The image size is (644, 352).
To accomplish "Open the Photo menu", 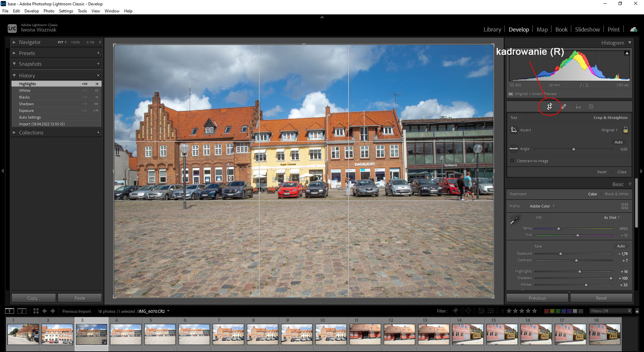I will click(49, 11).
